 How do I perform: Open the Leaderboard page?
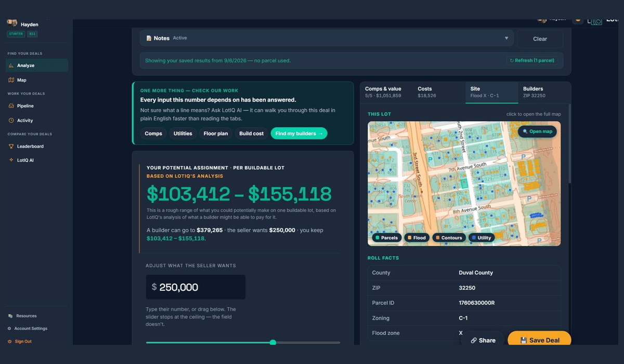(37, 146)
